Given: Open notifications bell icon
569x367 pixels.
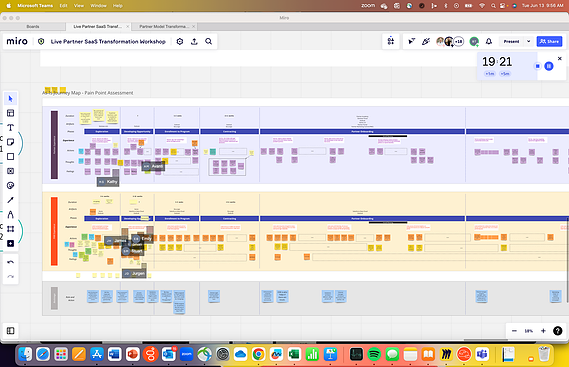Looking at the screenshot, I should click(x=489, y=41).
